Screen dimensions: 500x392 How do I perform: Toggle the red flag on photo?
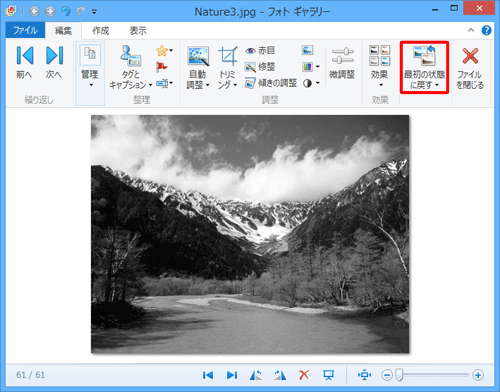point(162,67)
